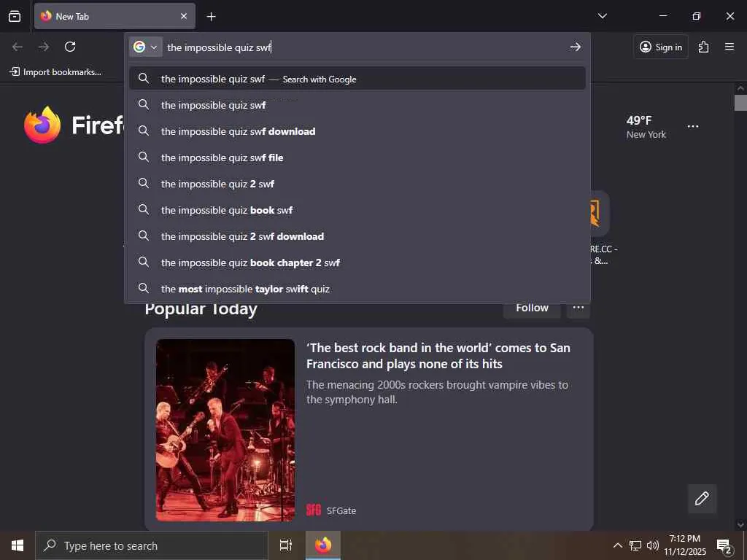Screen dimensions: 747x560
Task: Choose 'the most impossible taylor swift quiz'
Action: 357,288
